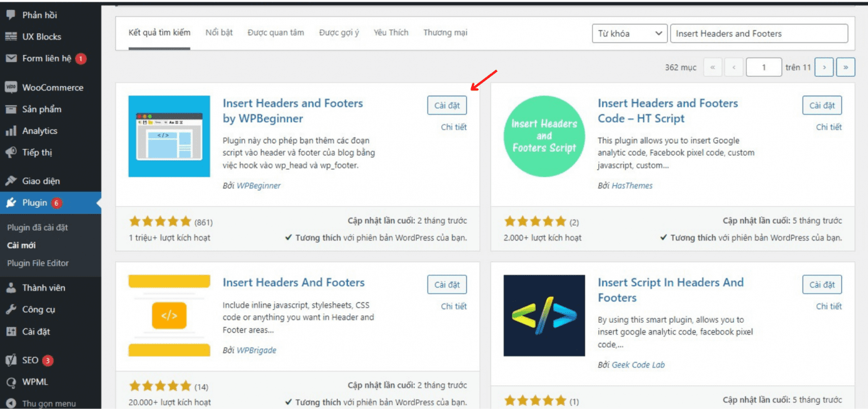This screenshot has width=868, height=409.
Task: Install the WPBeginner plugin with Cài đặt
Action: click(447, 105)
